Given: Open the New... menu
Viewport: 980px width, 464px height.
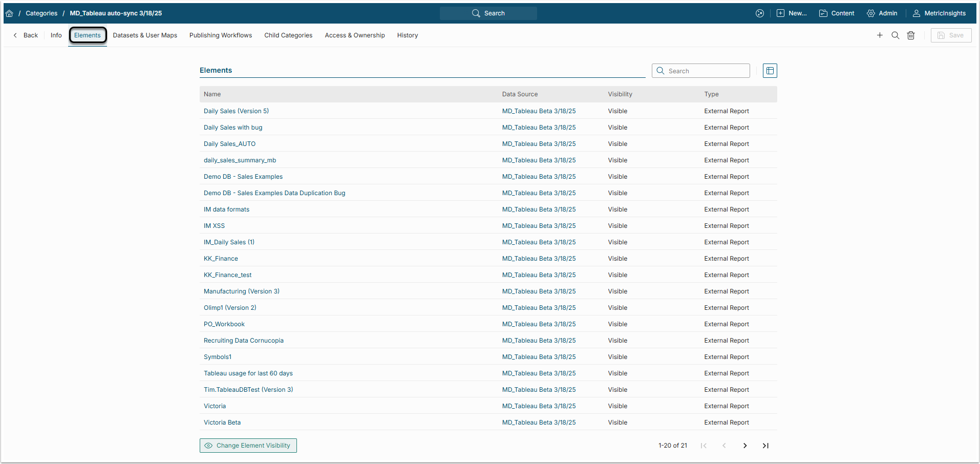Looking at the screenshot, I should pos(792,13).
